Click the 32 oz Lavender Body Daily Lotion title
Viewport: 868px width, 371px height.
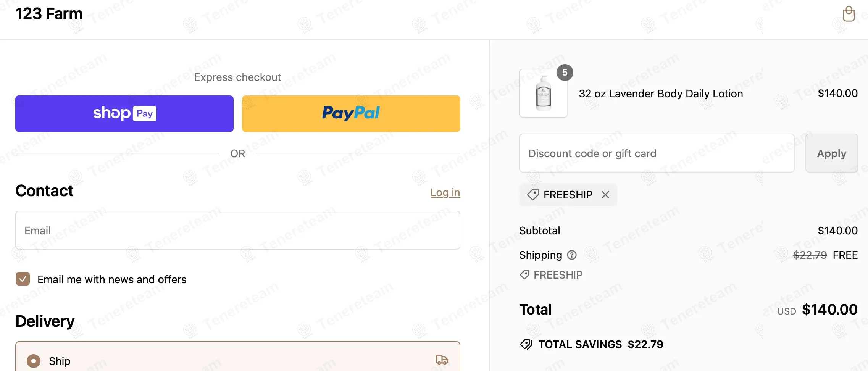(x=661, y=94)
